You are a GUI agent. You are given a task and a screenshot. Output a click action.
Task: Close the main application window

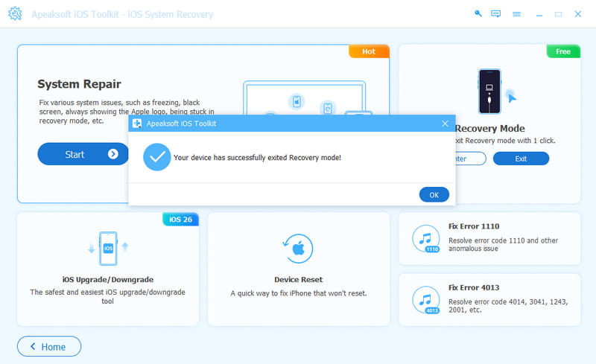pos(578,14)
